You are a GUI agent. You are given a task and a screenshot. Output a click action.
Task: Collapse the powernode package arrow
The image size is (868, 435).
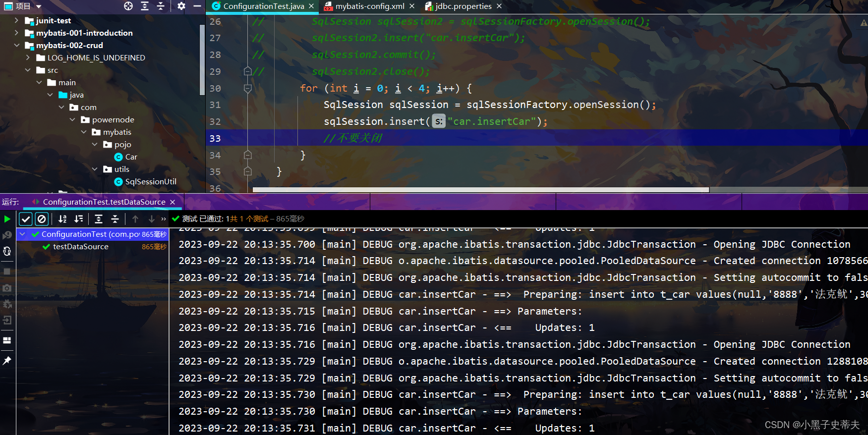tap(72, 119)
